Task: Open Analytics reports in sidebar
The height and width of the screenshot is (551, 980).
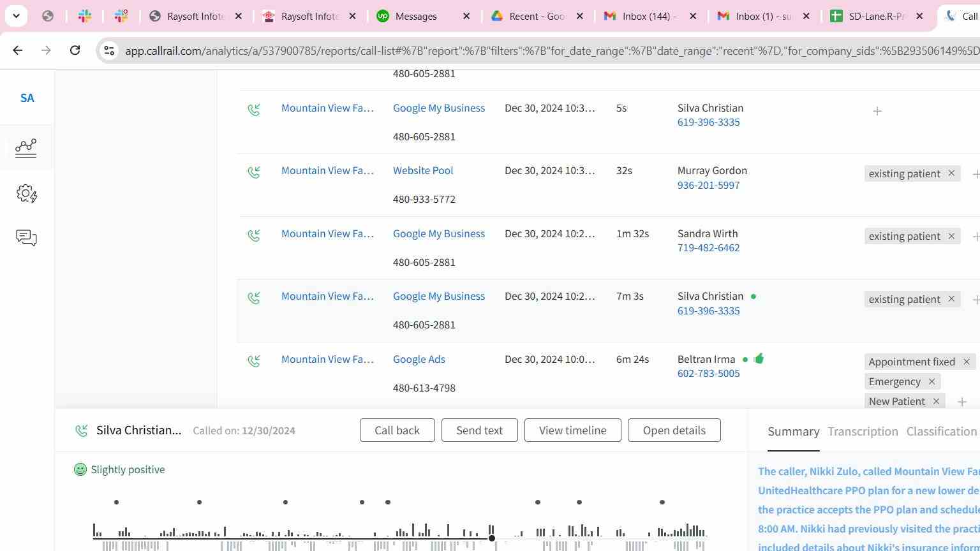Action: pyautogui.click(x=26, y=149)
